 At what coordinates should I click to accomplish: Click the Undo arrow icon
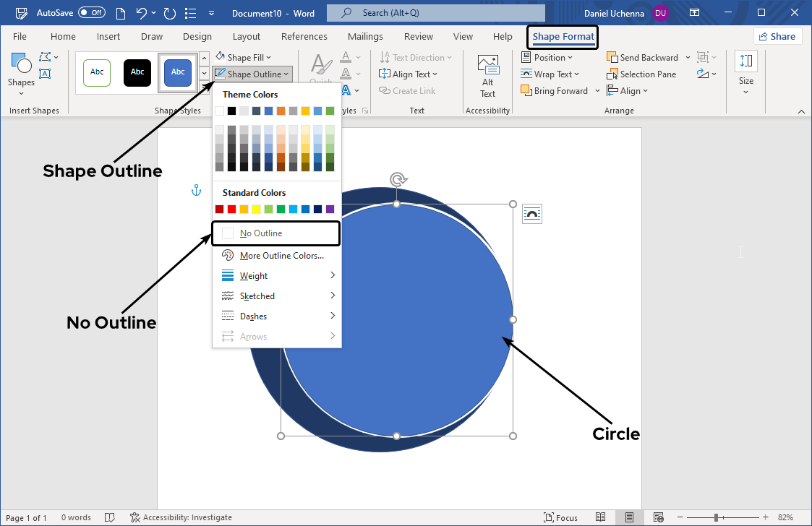[x=142, y=13]
